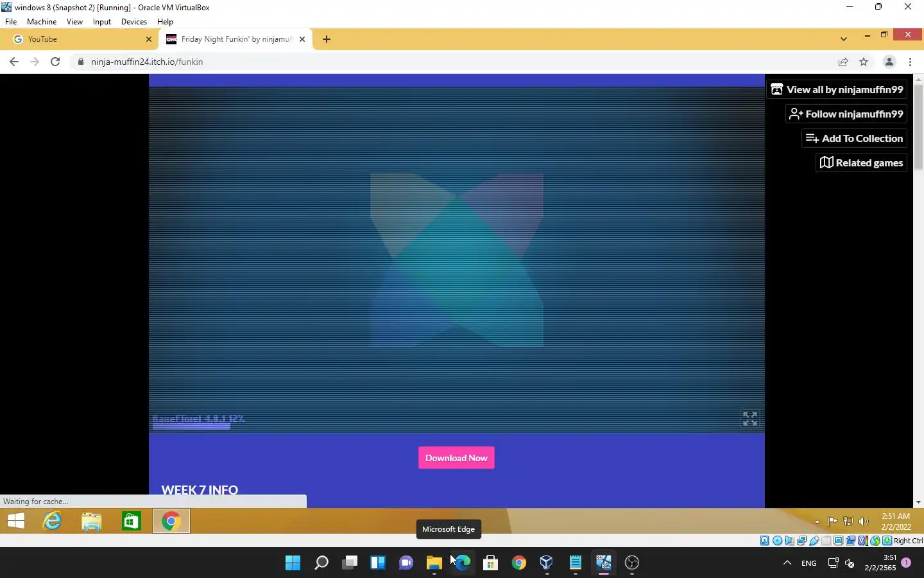
Task: Open the VirtualBox Devices menu
Action: [x=133, y=21]
